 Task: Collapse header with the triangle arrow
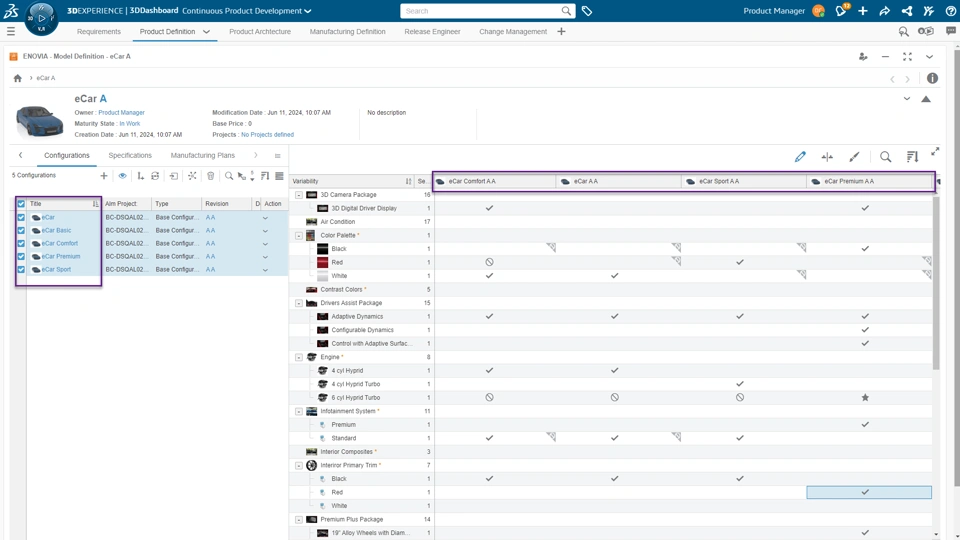pyautogui.click(x=926, y=99)
